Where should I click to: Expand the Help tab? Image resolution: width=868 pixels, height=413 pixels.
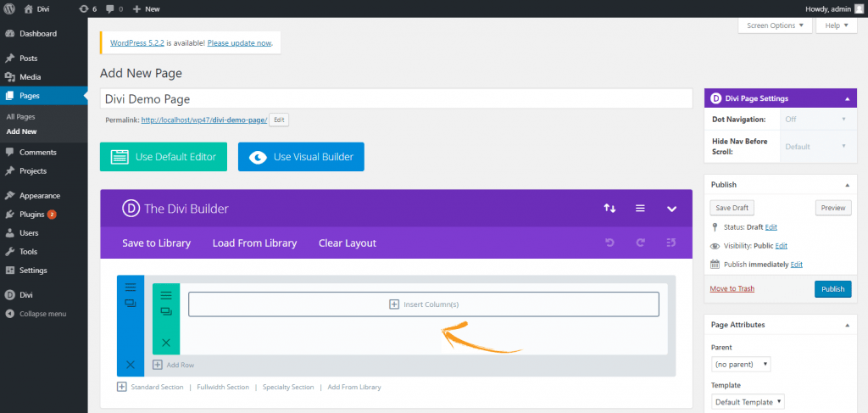tap(837, 25)
